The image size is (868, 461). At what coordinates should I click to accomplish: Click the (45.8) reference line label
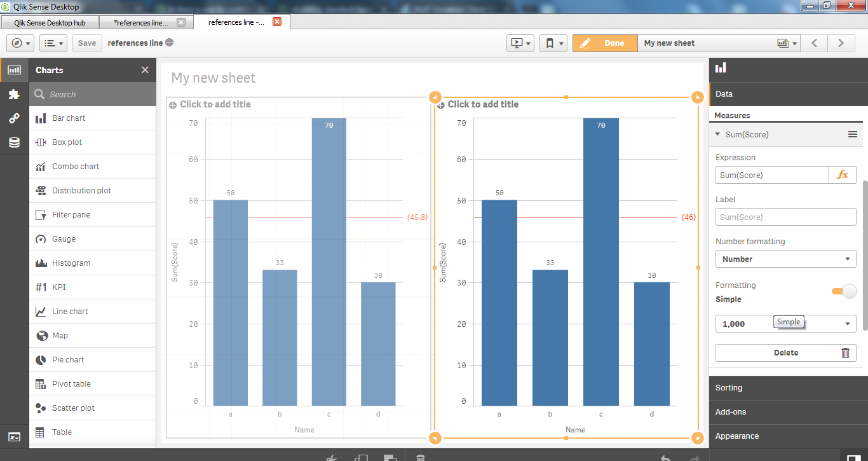[417, 217]
